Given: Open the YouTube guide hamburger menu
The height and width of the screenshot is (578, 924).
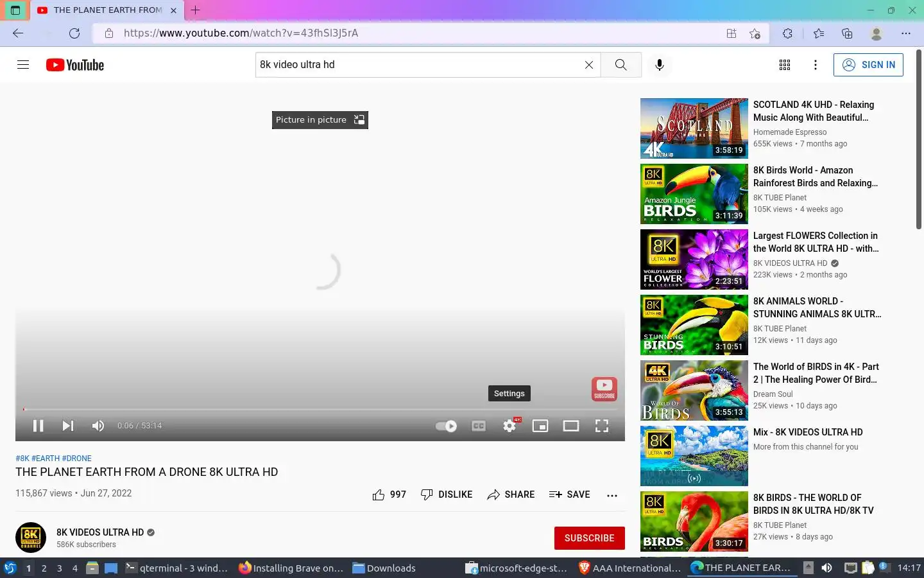Looking at the screenshot, I should (23, 65).
